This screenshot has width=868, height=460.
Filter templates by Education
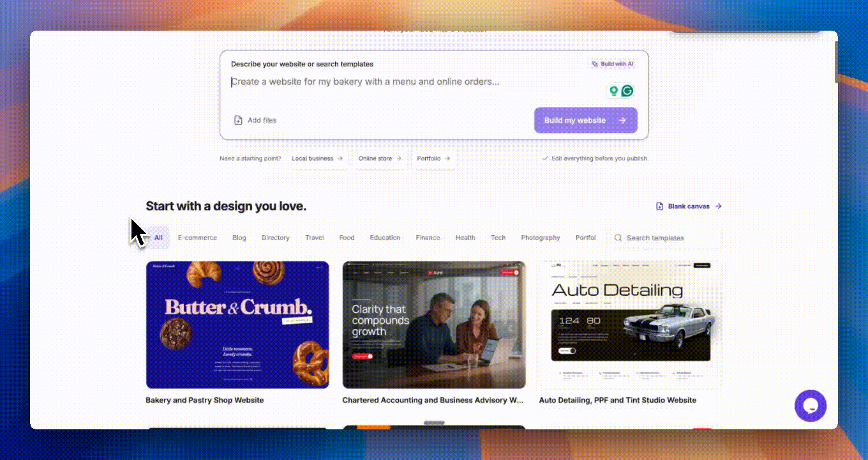(x=385, y=238)
